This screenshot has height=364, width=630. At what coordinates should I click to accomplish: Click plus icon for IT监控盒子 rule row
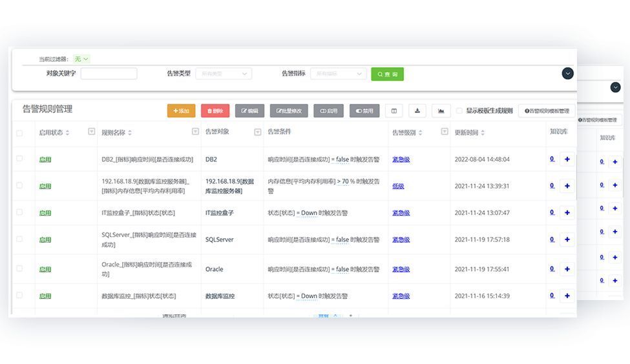click(567, 213)
